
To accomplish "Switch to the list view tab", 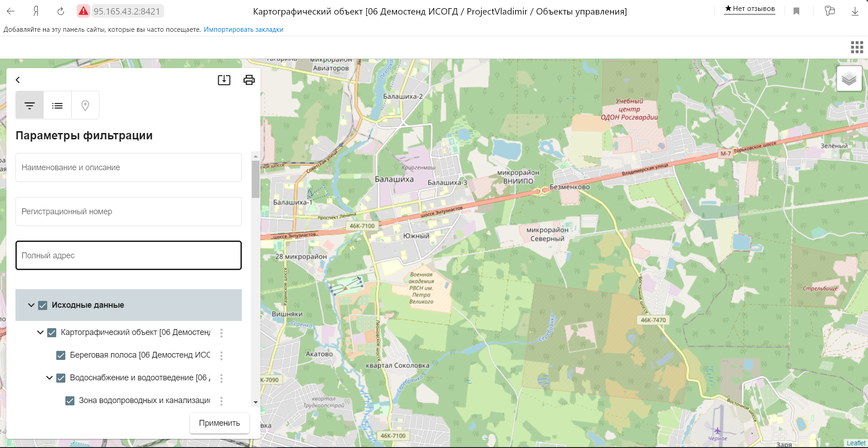I will [57, 105].
